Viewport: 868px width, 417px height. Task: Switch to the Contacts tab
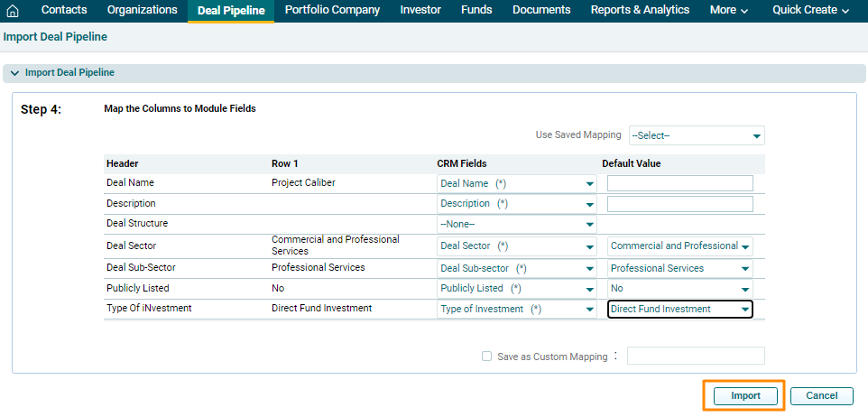pyautogui.click(x=64, y=10)
